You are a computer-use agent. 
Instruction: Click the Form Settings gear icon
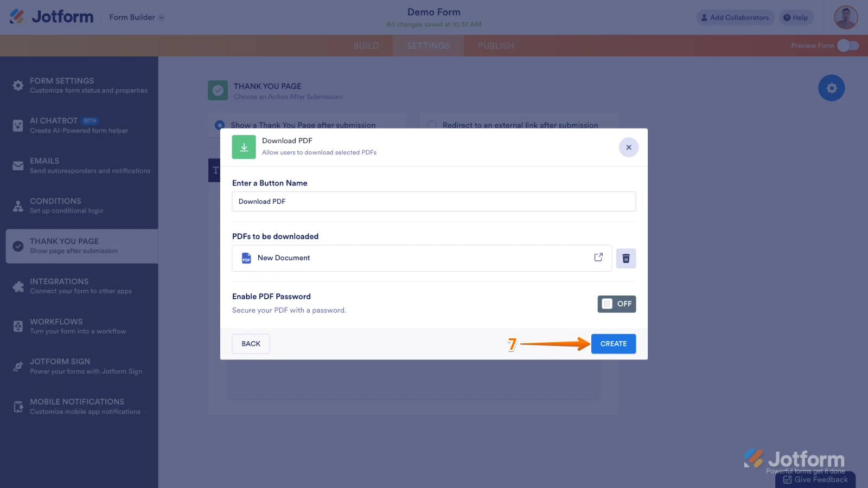coord(18,86)
